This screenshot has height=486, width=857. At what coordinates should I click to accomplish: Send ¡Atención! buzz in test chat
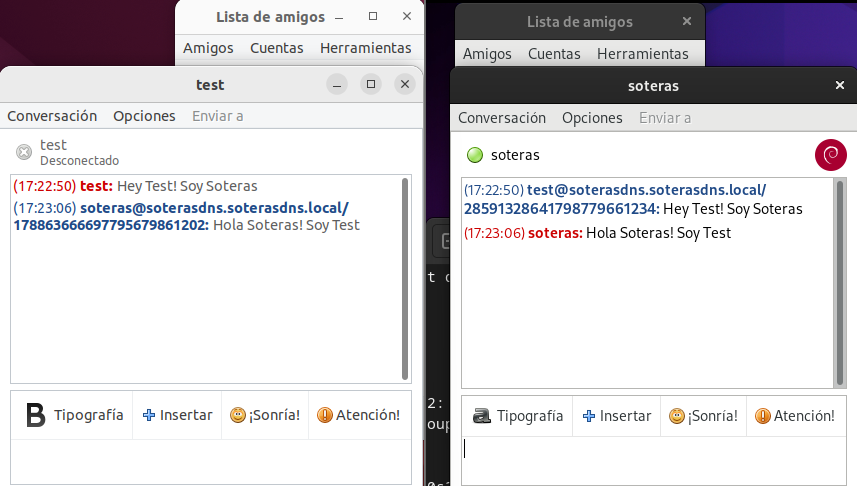(358, 415)
